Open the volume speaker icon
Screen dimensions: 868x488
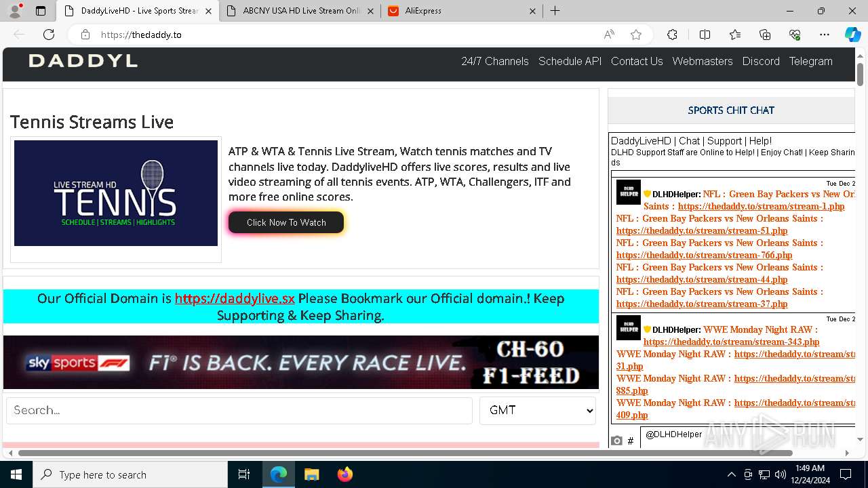tap(780, 474)
